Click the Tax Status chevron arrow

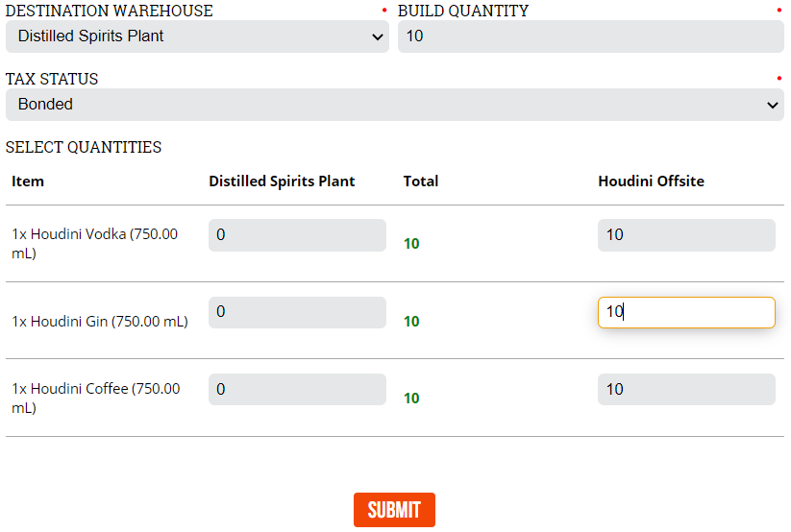tap(772, 105)
